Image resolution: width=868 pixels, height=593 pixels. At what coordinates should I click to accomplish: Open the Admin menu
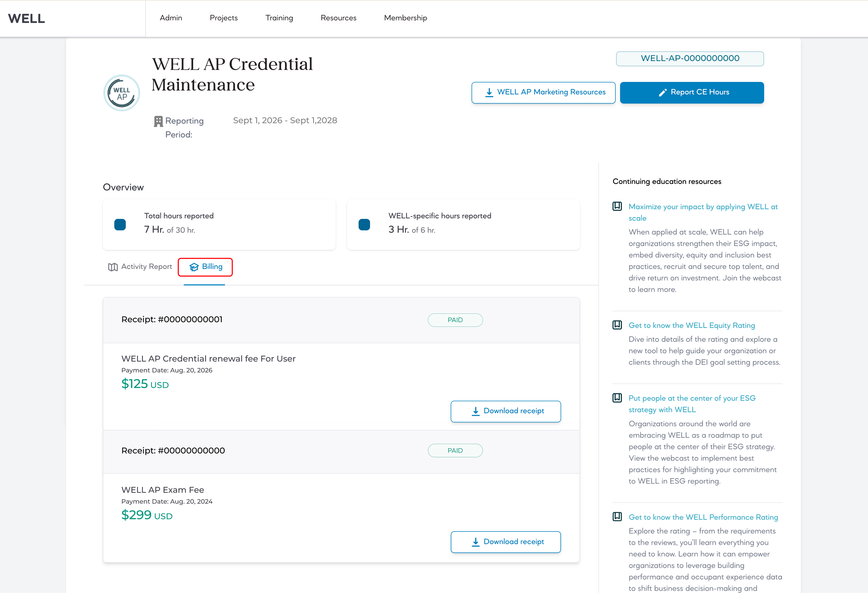click(171, 18)
